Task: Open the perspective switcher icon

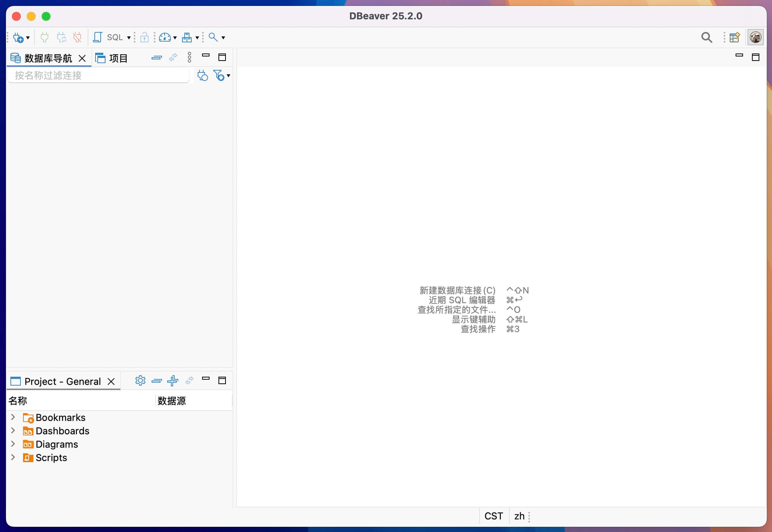Action: 734,37
